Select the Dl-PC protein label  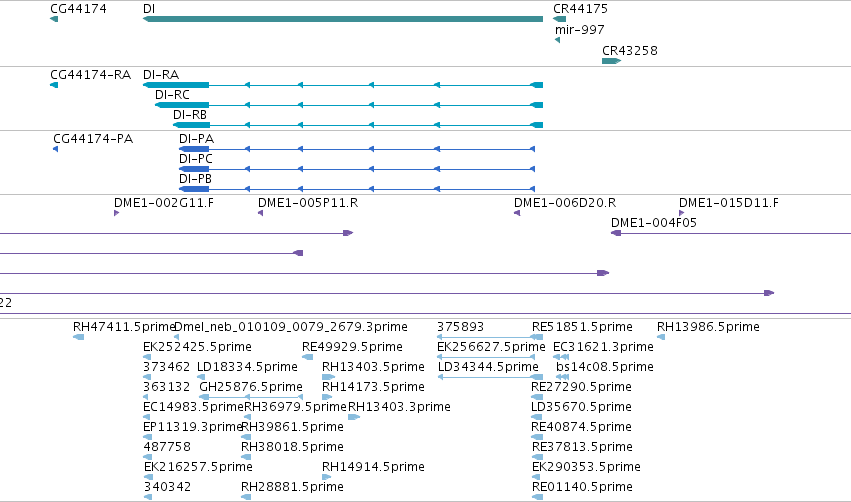click(x=196, y=159)
